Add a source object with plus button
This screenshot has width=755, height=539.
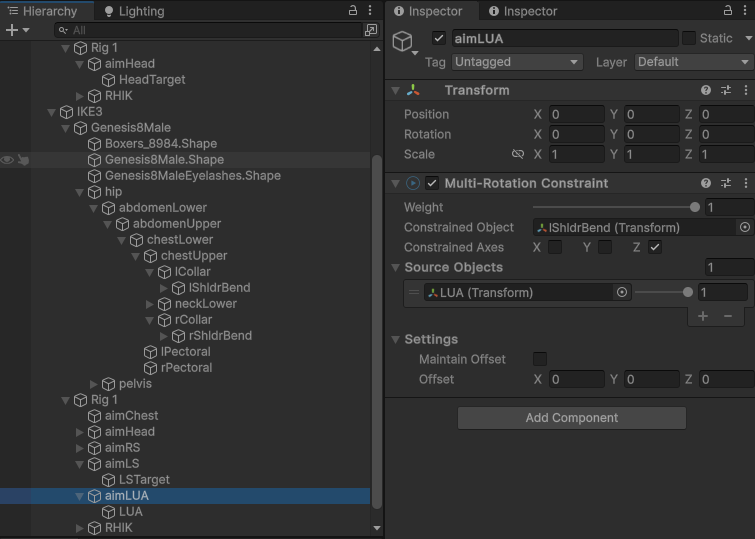[703, 316]
